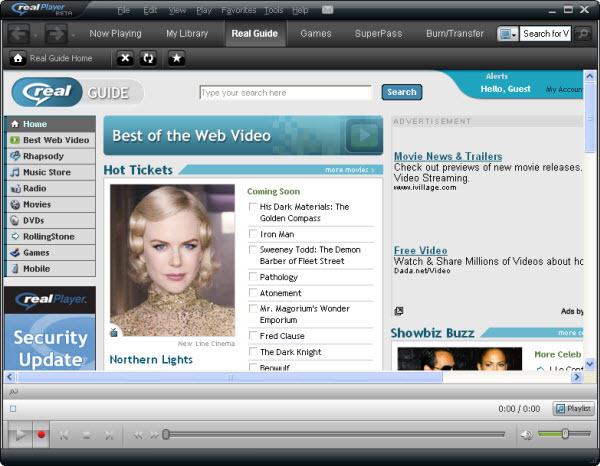The image size is (600, 466).
Task: Mute audio with the speaker icon
Action: point(527,435)
